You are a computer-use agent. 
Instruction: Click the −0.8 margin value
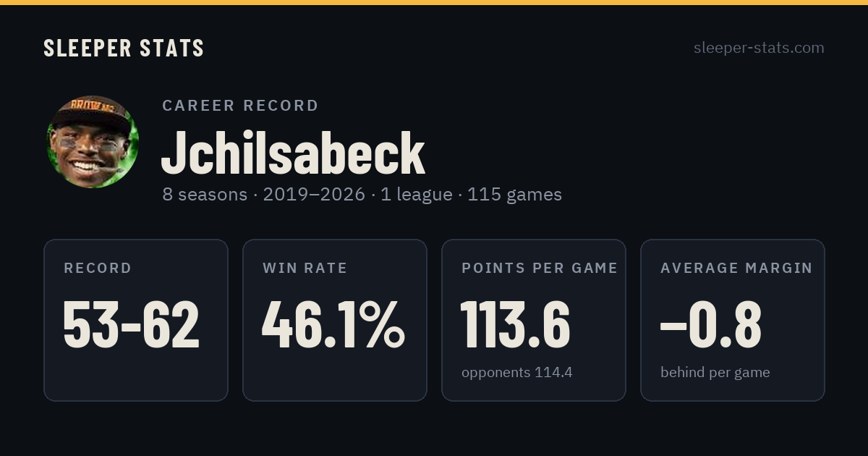(x=711, y=324)
